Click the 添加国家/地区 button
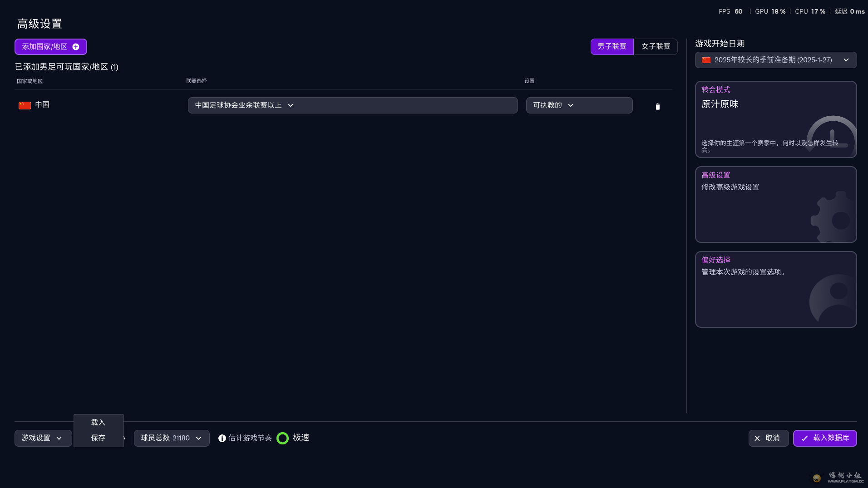The image size is (868, 488). pyautogui.click(x=51, y=47)
